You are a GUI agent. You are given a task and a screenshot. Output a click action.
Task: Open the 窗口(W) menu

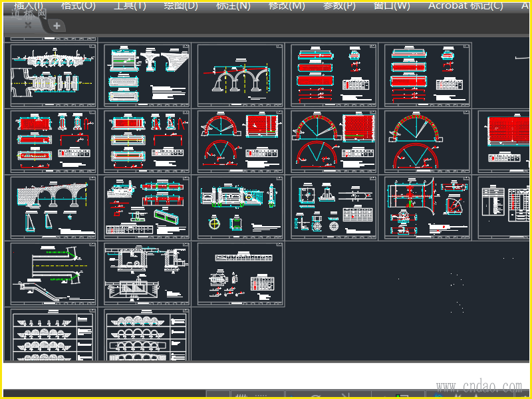coord(392,6)
